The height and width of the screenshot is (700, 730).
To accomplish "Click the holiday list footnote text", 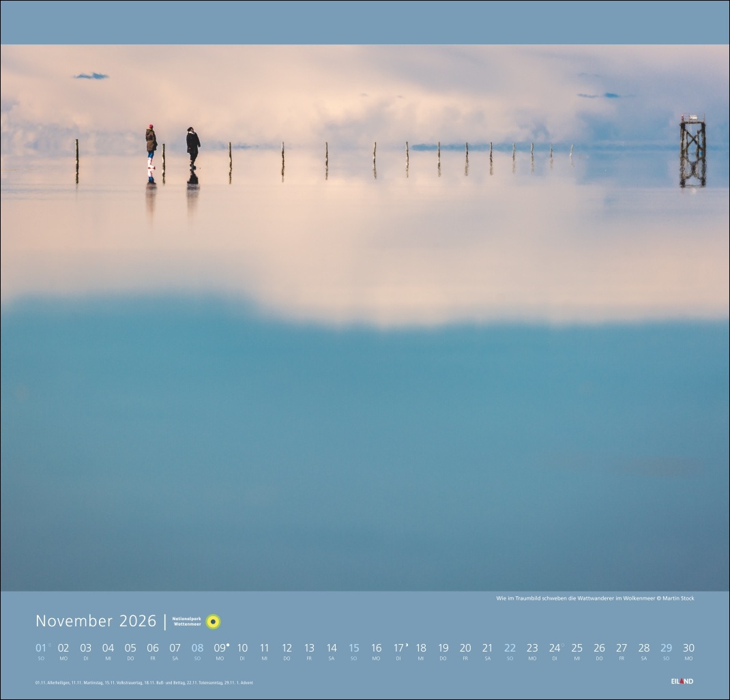I will coord(143,682).
